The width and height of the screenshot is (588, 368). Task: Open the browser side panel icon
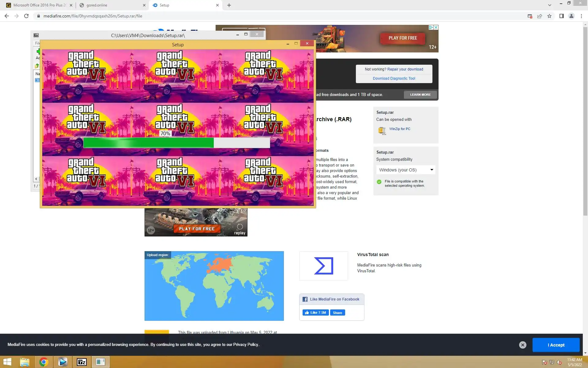[561, 16]
